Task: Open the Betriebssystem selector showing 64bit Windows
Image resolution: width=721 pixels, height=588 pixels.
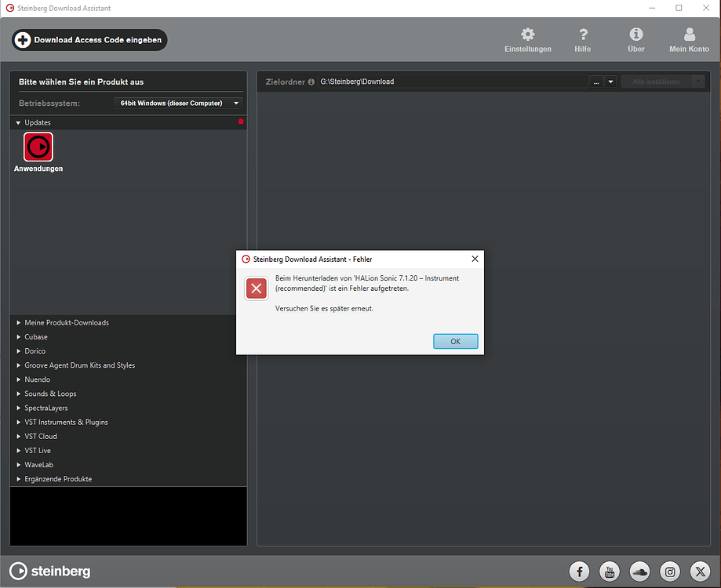Action: pos(178,103)
